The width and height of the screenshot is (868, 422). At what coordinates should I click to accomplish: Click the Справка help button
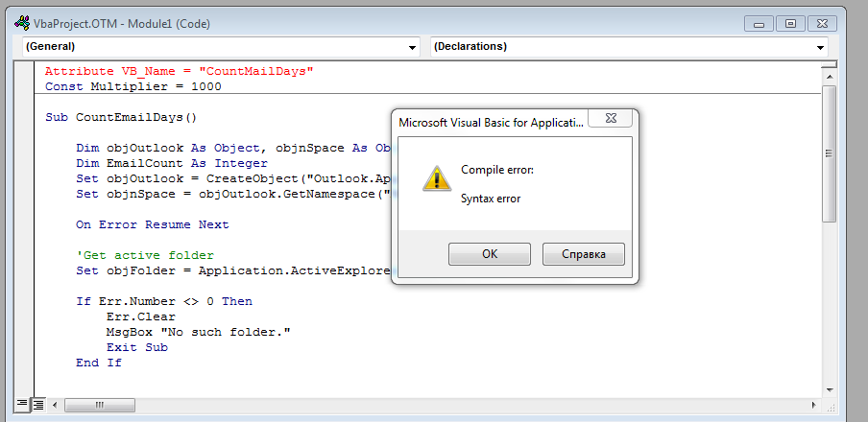pyautogui.click(x=583, y=254)
